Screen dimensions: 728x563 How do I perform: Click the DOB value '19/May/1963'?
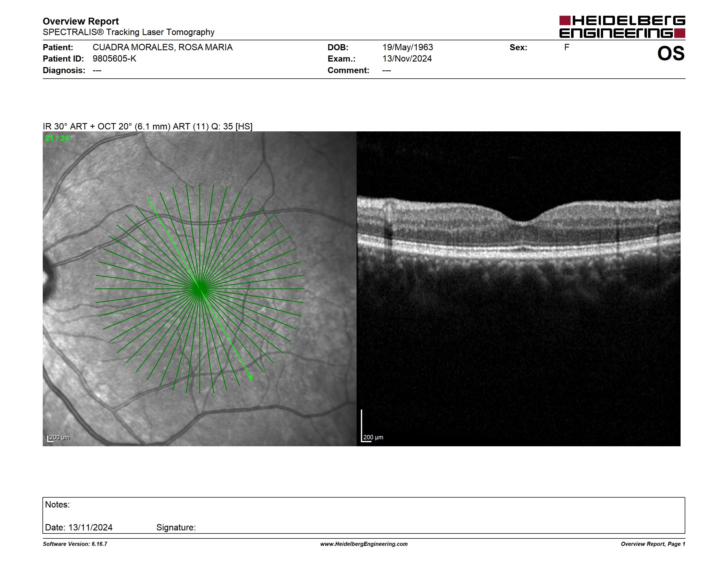tap(408, 47)
